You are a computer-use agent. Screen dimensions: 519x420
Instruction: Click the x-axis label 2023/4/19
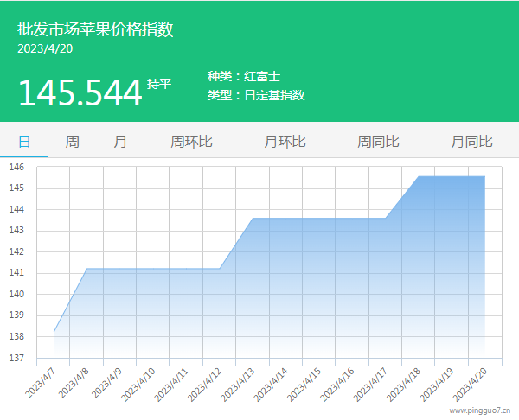coord(437,385)
